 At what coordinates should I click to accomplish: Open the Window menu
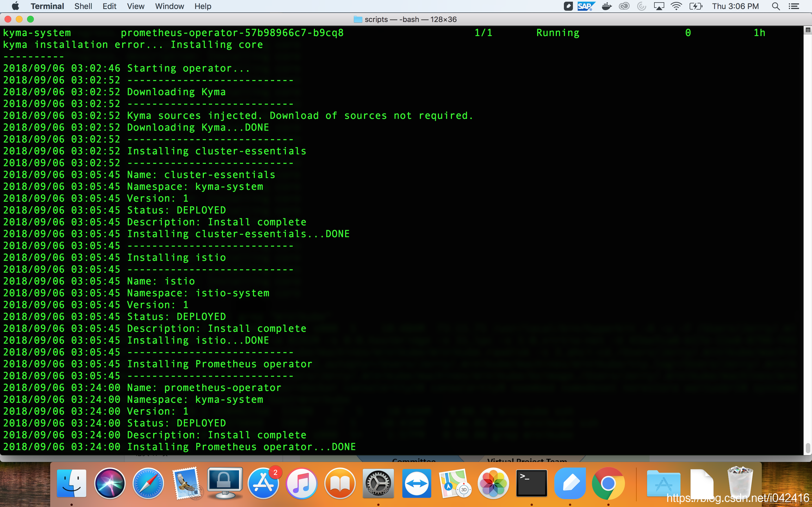click(169, 6)
